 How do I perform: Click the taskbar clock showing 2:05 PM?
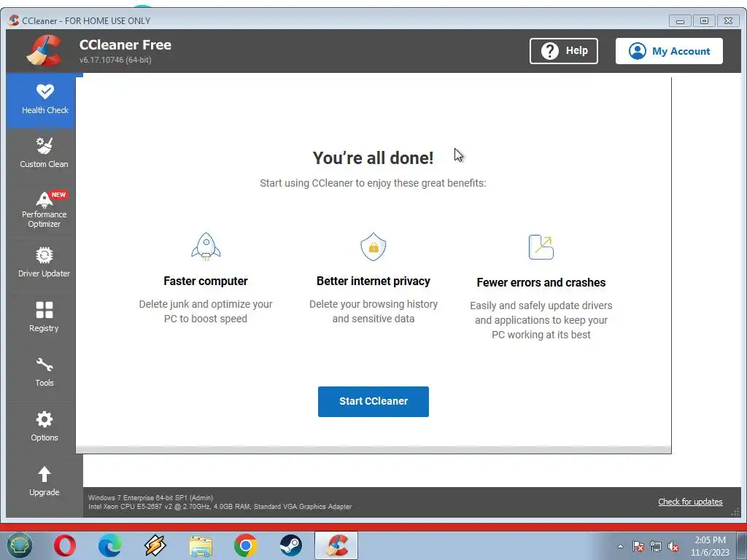coord(710,546)
